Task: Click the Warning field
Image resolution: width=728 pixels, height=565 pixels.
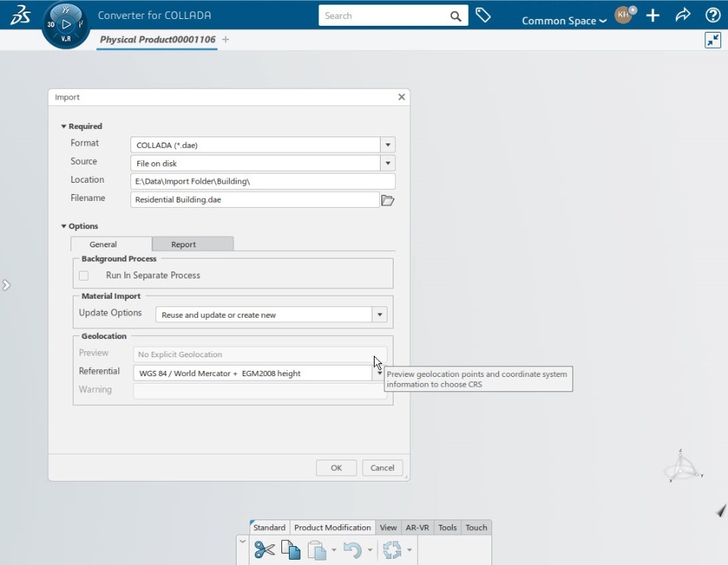Action: 259,391
